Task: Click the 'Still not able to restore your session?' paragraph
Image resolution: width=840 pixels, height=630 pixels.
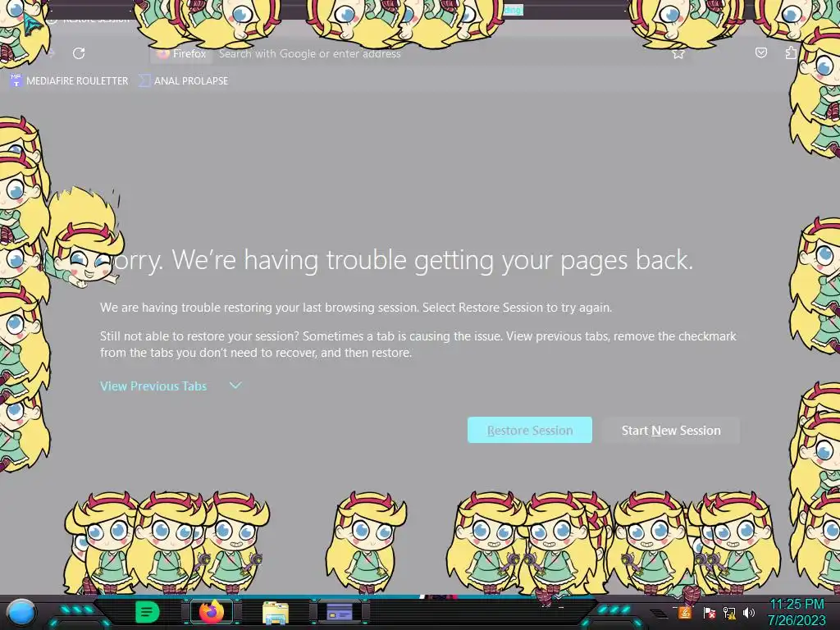Action: [x=418, y=345]
